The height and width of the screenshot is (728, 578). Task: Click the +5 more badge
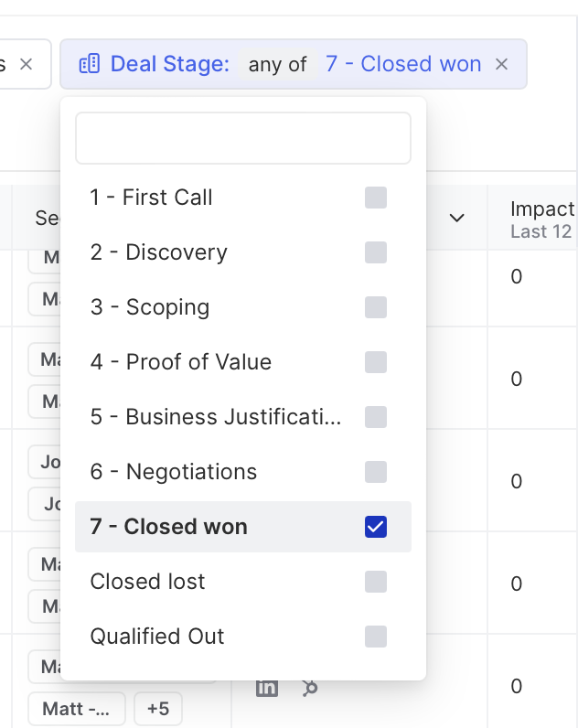(158, 708)
